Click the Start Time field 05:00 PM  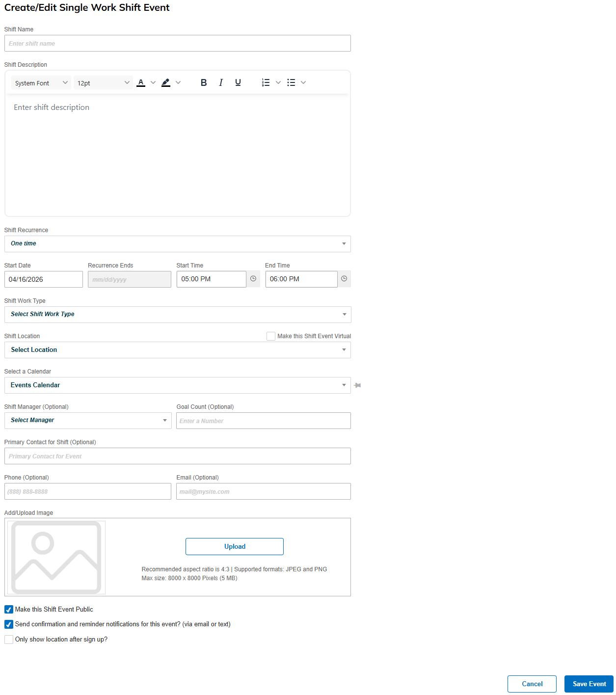212,279
